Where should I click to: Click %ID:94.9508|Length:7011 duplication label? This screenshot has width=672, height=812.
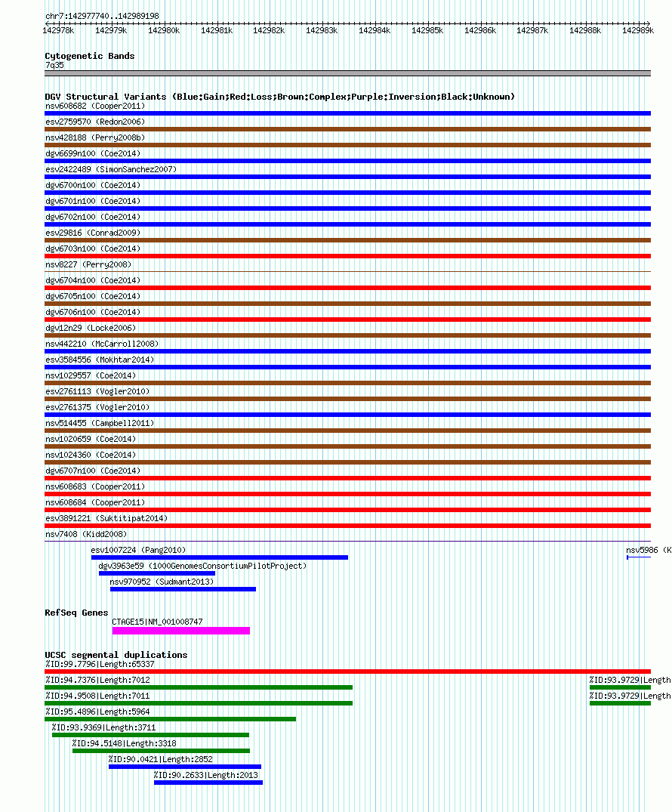point(98,696)
